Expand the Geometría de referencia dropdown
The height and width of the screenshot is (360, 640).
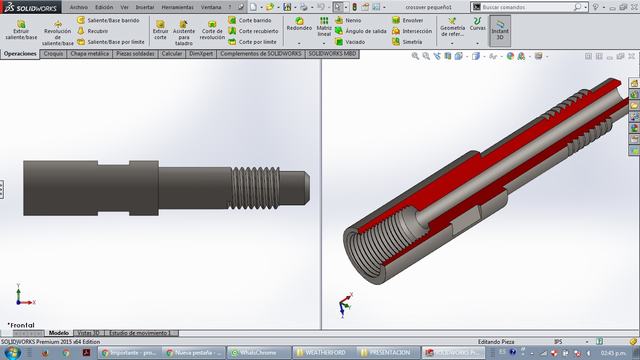pyautogui.click(x=452, y=43)
